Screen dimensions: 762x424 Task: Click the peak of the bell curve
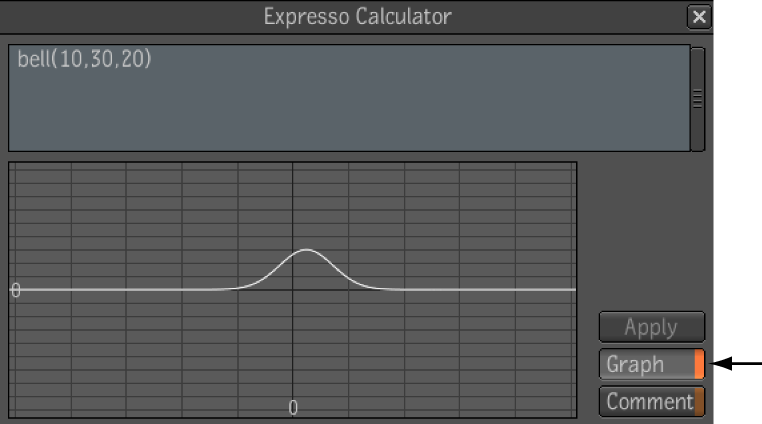(x=306, y=250)
